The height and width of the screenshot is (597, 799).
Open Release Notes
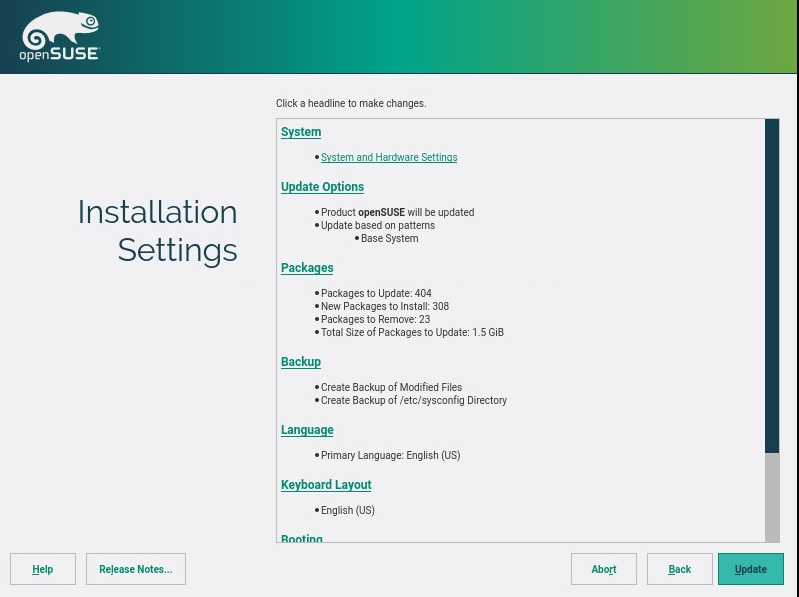[136, 569]
